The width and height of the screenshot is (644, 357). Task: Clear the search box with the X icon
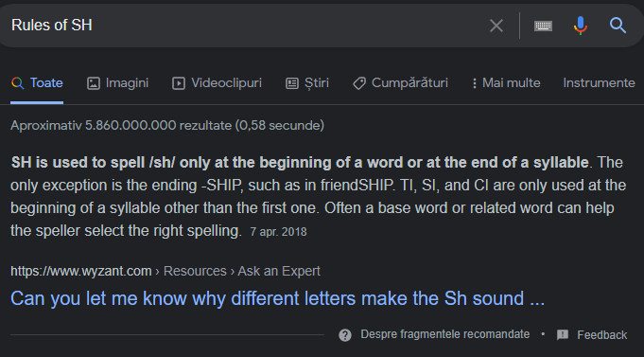tap(496, 26)
